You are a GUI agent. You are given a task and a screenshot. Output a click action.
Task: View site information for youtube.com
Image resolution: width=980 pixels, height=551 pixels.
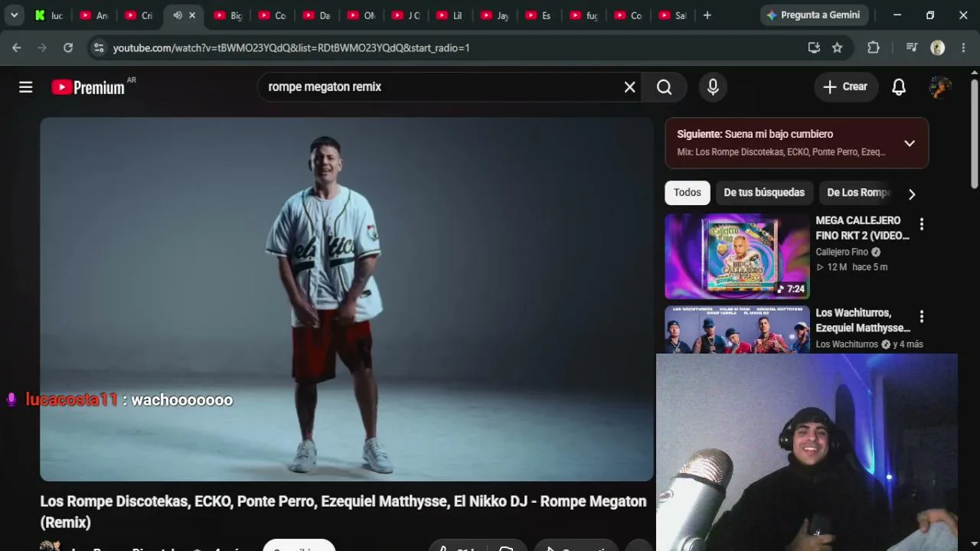[x=98, y=47]
